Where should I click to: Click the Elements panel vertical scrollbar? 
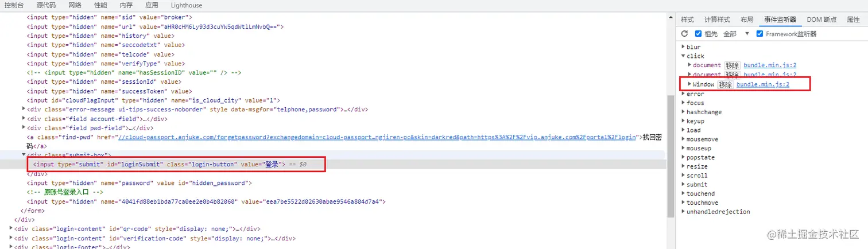(671, 156)
